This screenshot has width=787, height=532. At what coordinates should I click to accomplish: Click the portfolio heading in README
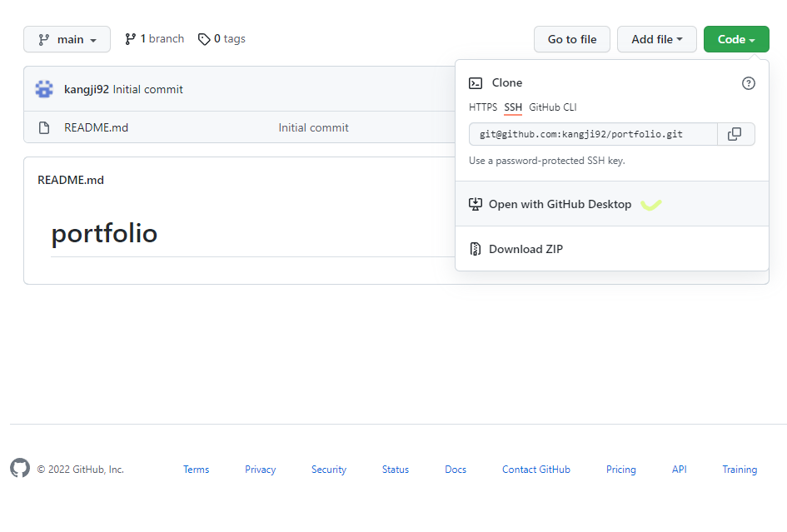click(x=104, y=233)
